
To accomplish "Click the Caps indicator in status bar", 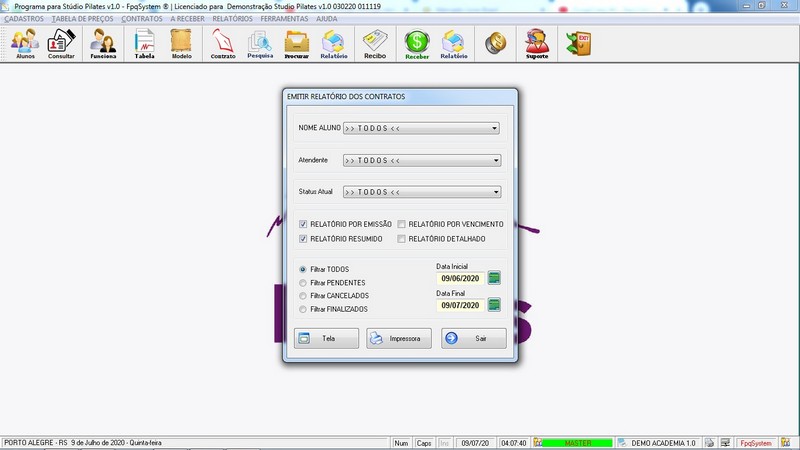I will (x=424, y=443).
